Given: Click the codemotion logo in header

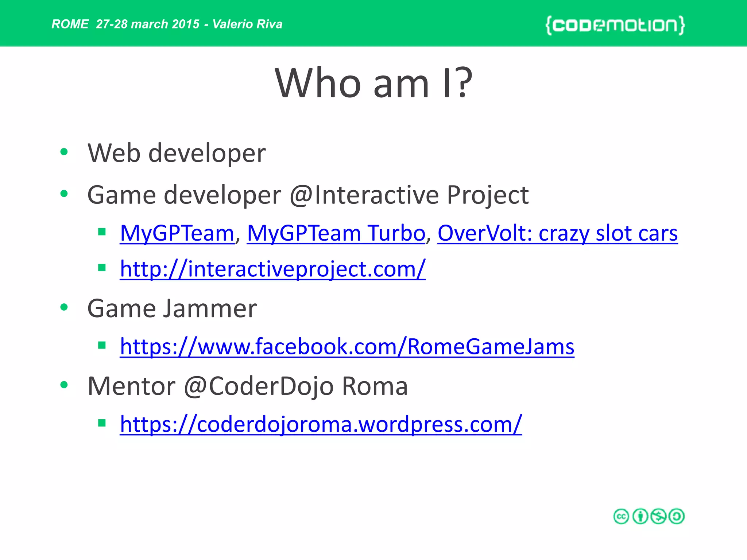Looking at the screenshot, I should [x=615, y=25].
